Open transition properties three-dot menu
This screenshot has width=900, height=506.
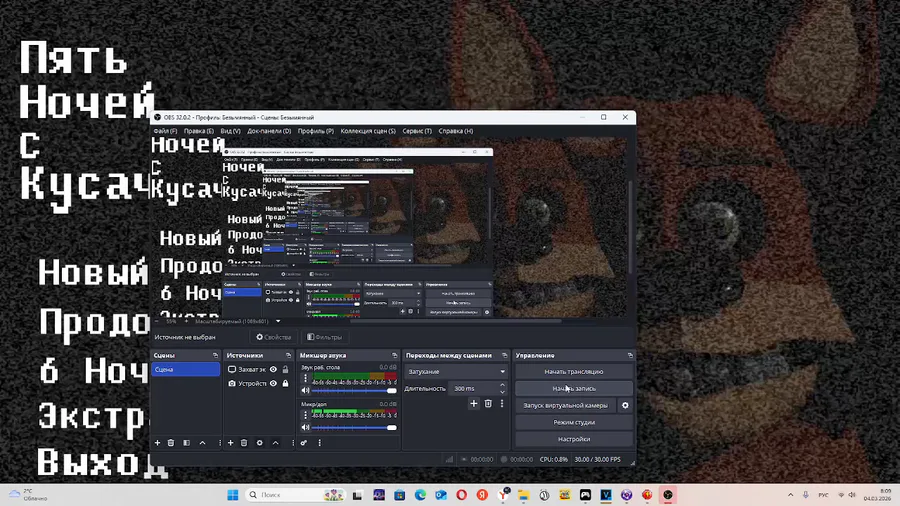(502, 404)
